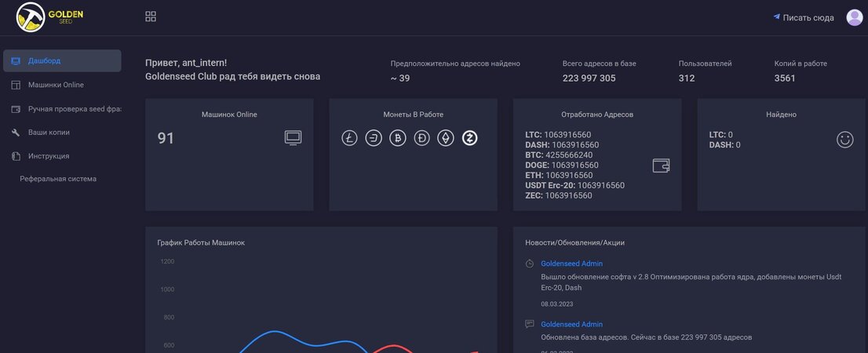The image size is (868, 353).
Task: Click the document icon beside Инструкция
Action: [x=16, y=156]
